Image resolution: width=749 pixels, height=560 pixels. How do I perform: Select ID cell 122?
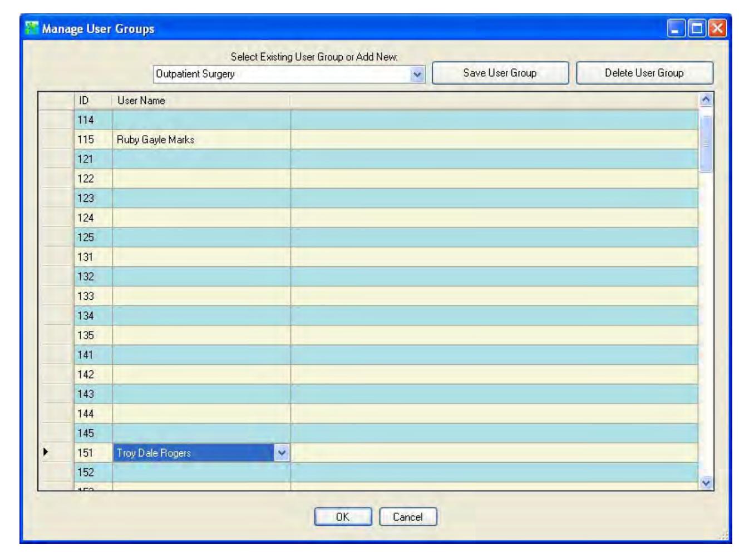point(93,179)
